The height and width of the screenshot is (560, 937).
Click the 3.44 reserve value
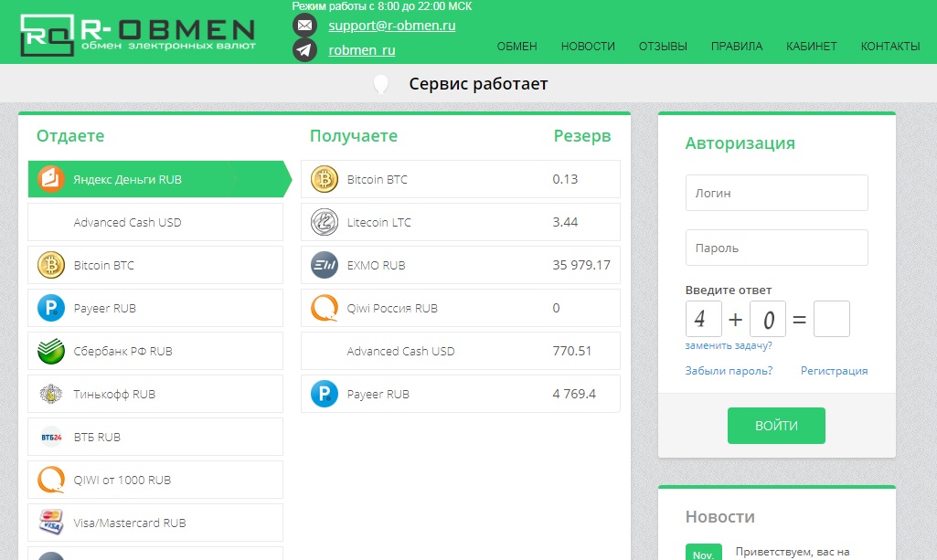coord(565,222)
